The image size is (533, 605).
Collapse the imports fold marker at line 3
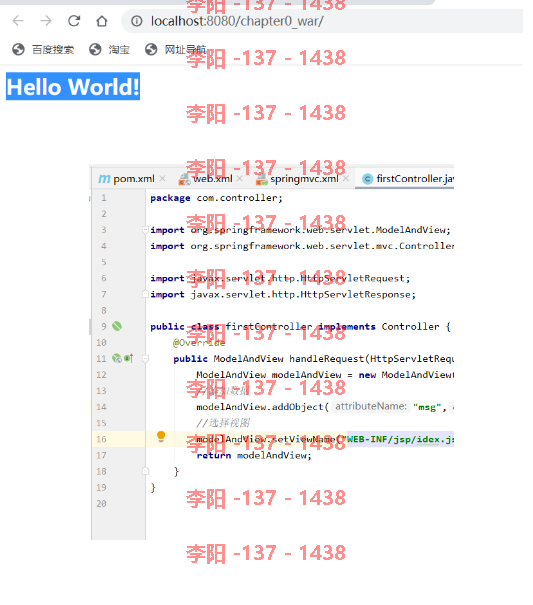[x=145, y=230]
